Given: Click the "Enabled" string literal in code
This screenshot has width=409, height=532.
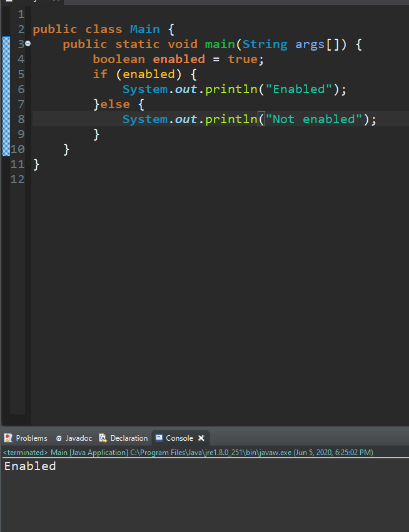Looking at the screenshot, I should 300,89.
